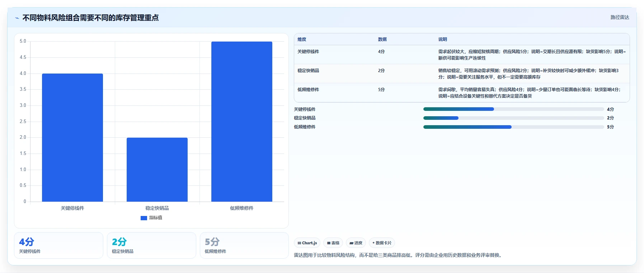Click the 稳定快销品 bar in the chart
The width and height of the screenshot is (644, 273).
tap(157, 170)
